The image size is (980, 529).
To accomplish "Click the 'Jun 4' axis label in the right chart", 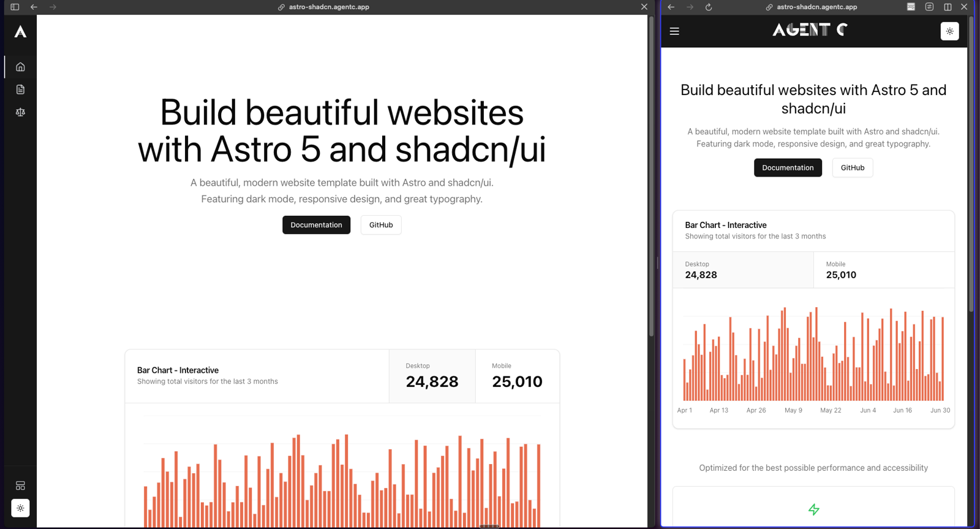I will 868,410.
